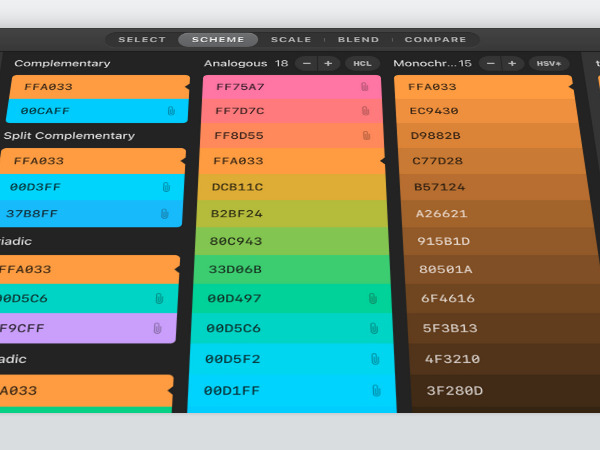Click the clip icon on swatch 00D497
Viewport: 600px width, 450px height.
click(x=372, y=298)
